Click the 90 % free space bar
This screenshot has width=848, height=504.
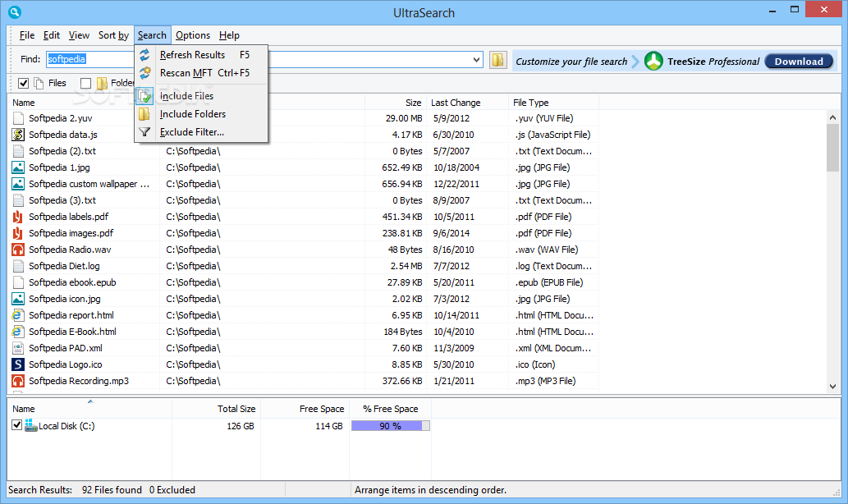pos(391,425)
